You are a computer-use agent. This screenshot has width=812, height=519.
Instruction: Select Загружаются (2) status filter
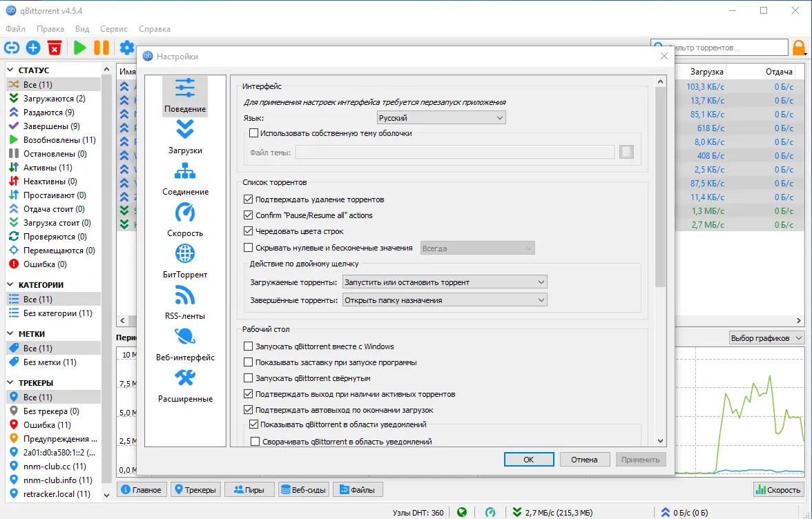coord(53,98)
